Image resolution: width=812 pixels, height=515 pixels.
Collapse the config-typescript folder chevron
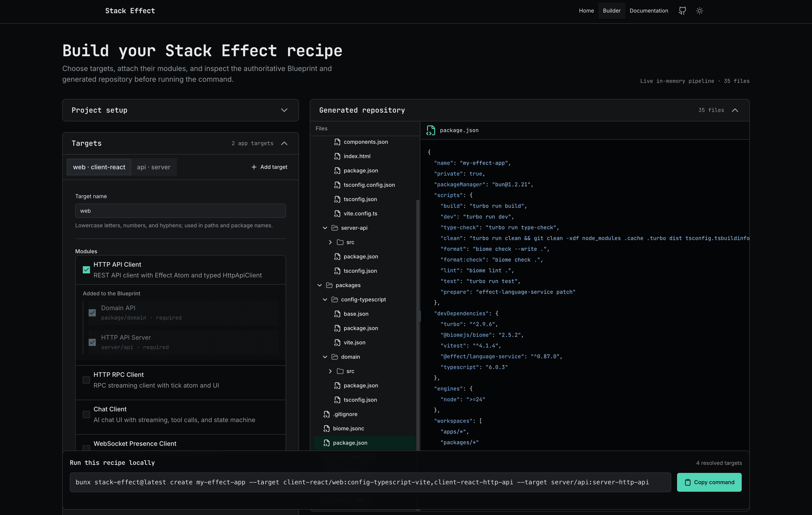click(325, 300)
